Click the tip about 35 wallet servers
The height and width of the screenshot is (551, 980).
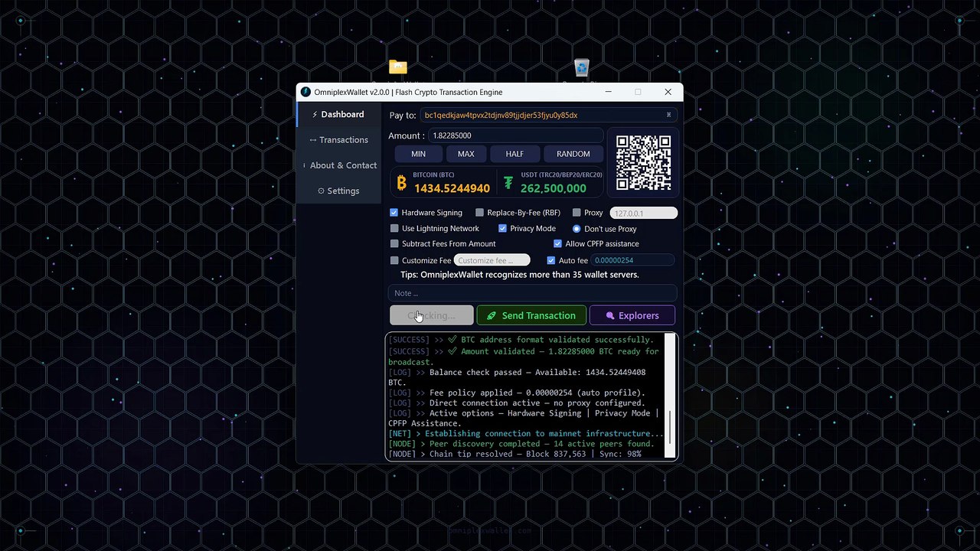(x=520, y=275)
